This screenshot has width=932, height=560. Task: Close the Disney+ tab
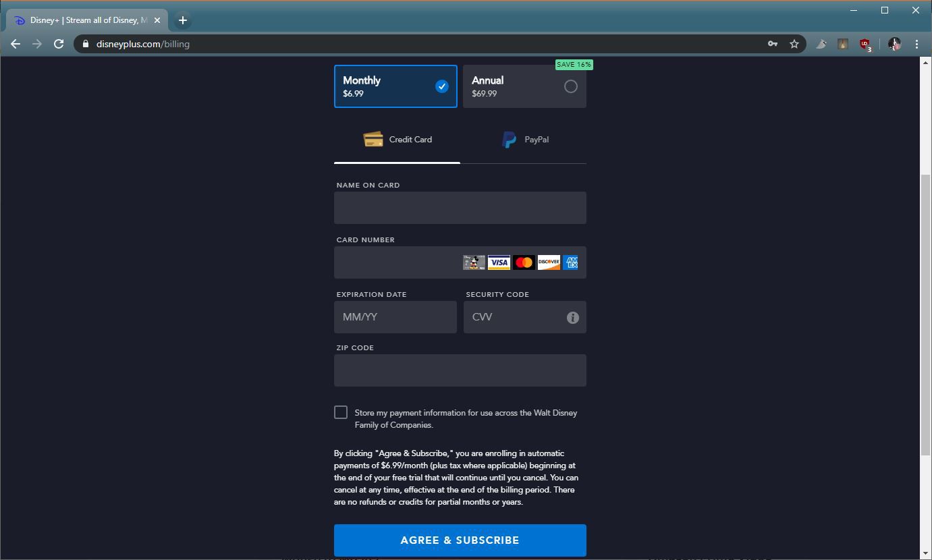click(x=157, y=20)
